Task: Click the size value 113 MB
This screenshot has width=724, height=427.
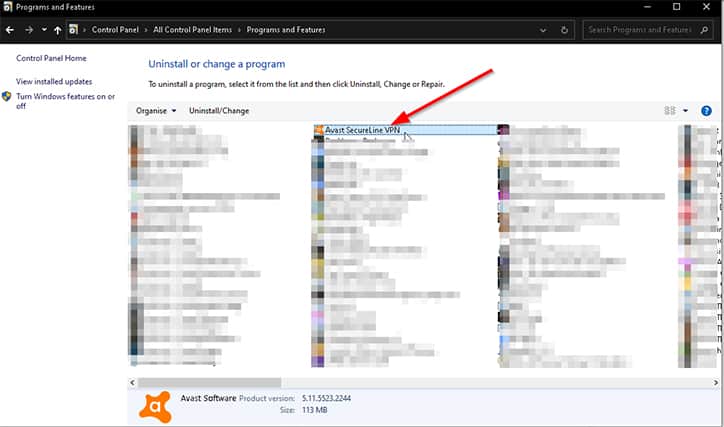Action: coord(314,410)
